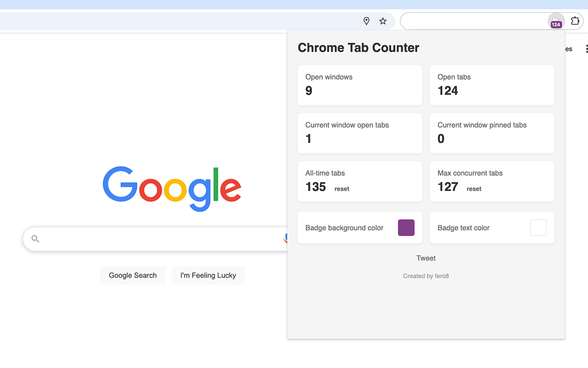Click the Badge text color label
588x368 pixels.
tap(464, 228)
